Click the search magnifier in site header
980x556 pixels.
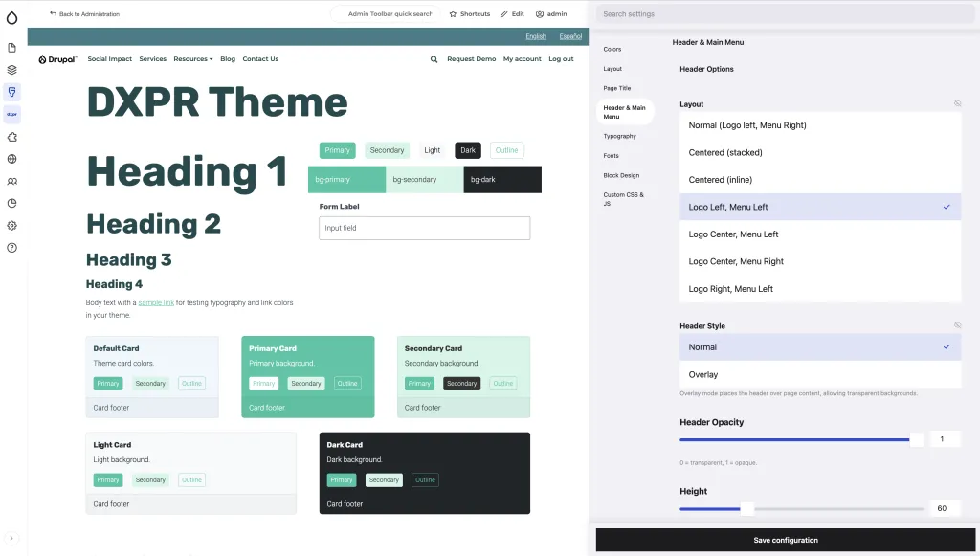pyautogui.click(x=434, y=58)
